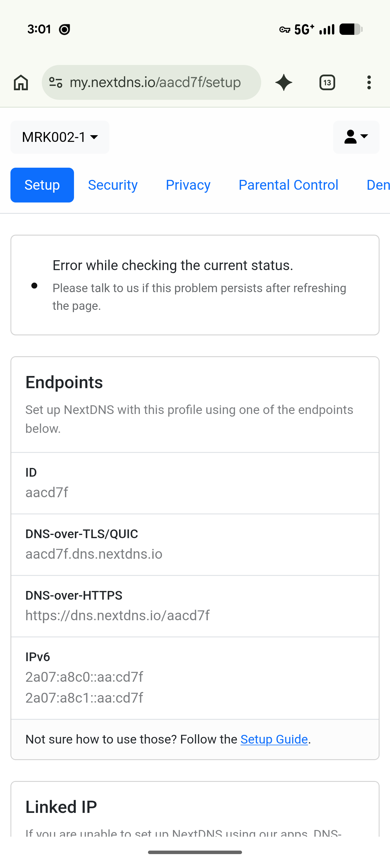The height and width of the screenshot is (868, 390).
Task: Open the user account dropdown
Action: (356, 137)
